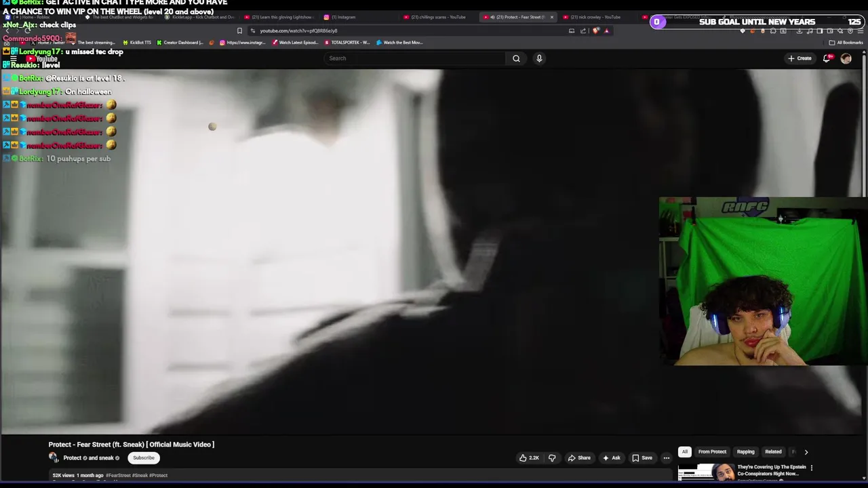
Task: Dislike the Fear Street video
Action: [552, 458]
